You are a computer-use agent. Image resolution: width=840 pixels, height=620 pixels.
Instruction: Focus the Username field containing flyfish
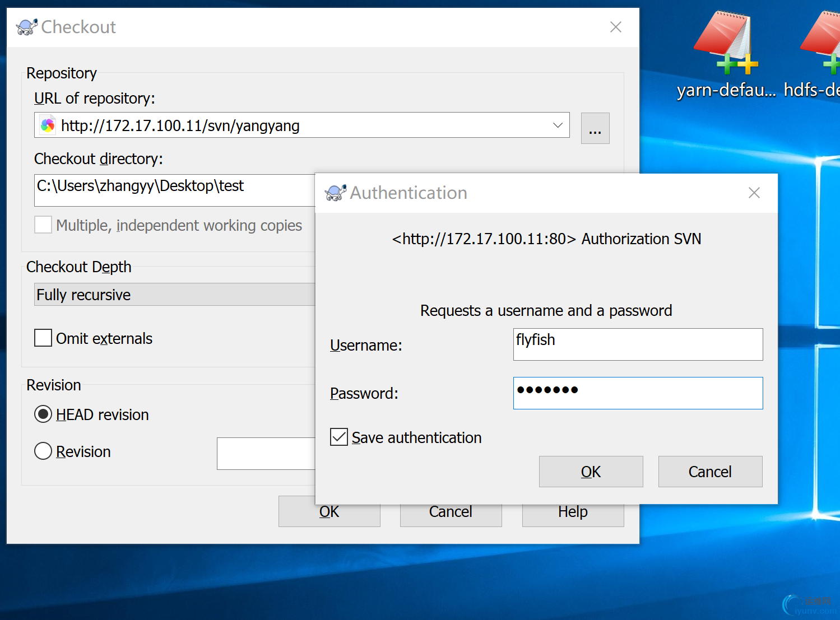[638, 344]
